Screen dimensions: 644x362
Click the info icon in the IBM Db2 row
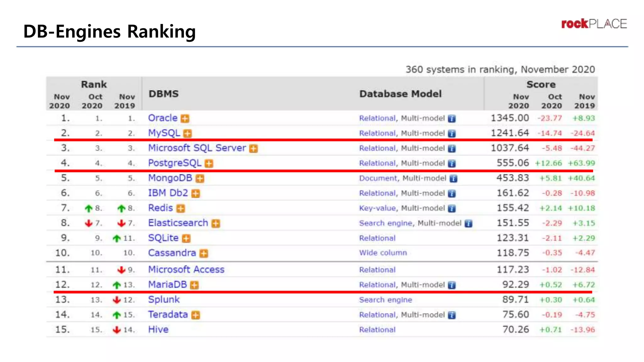coord(452,194)
